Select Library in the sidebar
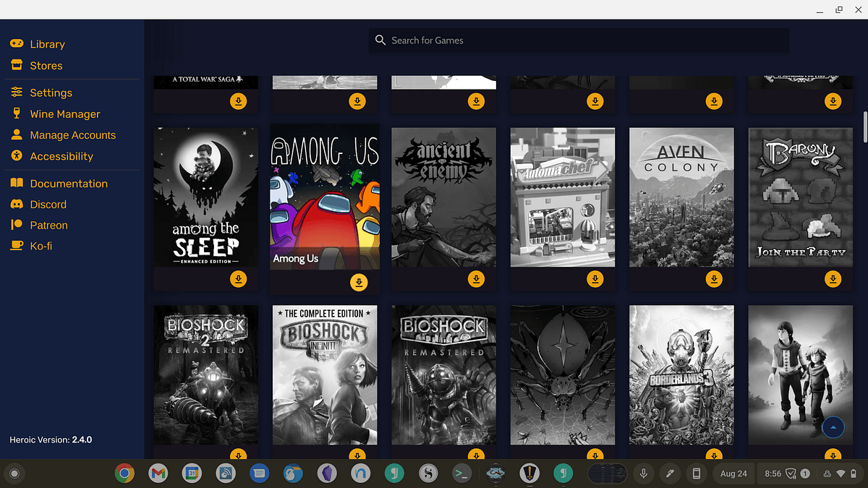The height and width of the screenshot is (488, 868). point(46,44)
